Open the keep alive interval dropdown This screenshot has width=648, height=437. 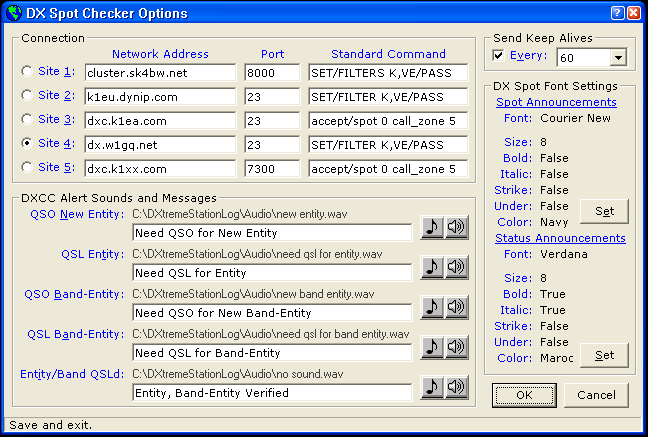tap(618, 57)
